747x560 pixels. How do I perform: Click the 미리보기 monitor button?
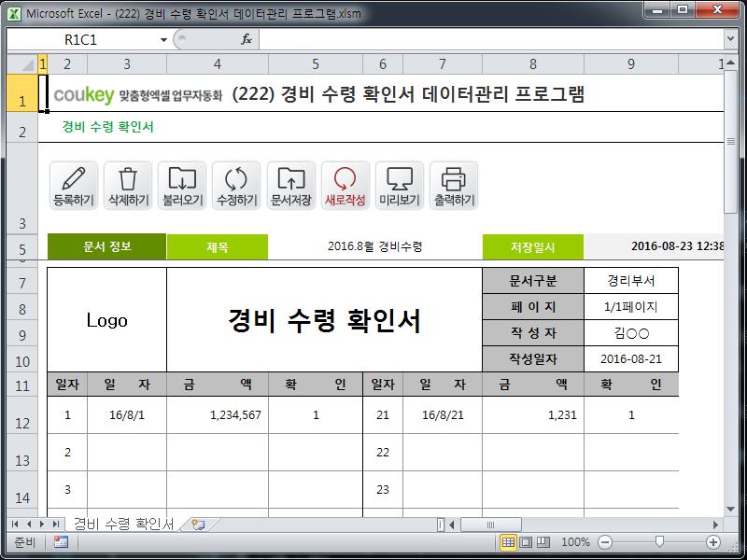click(x=400, y=185)
